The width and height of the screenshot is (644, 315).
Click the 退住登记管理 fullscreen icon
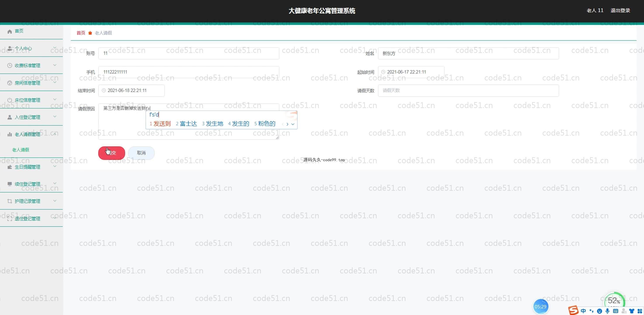click(9, 219)
